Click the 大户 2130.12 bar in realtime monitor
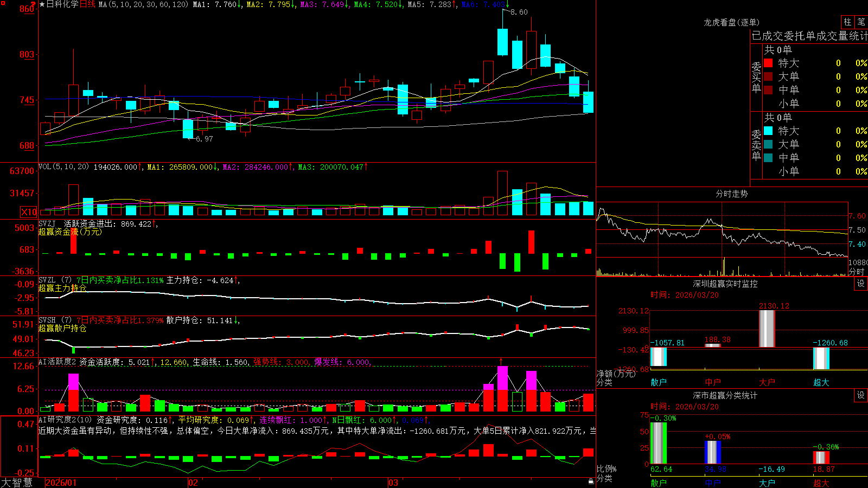This screenshot has height=488, width=868. point(767,329)
